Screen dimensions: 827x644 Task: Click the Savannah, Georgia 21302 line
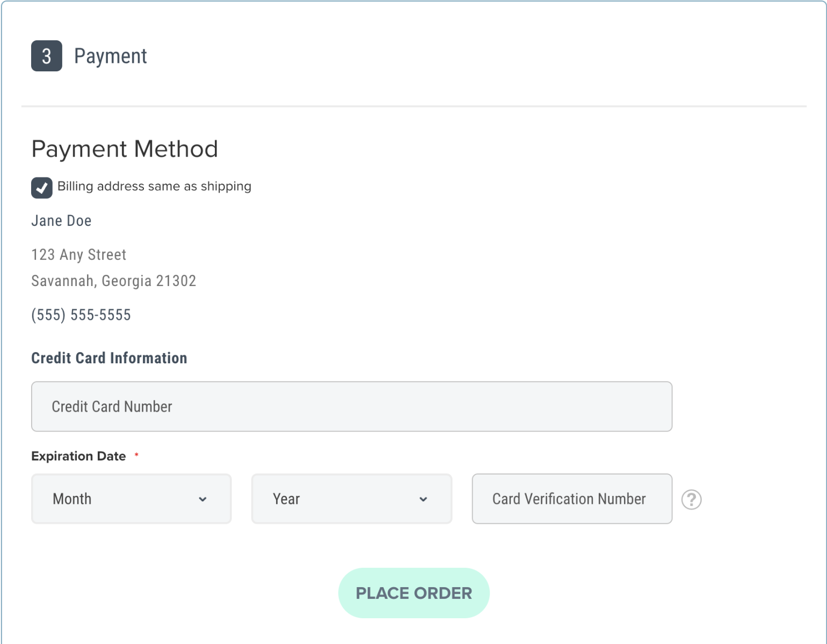(114, 281)
